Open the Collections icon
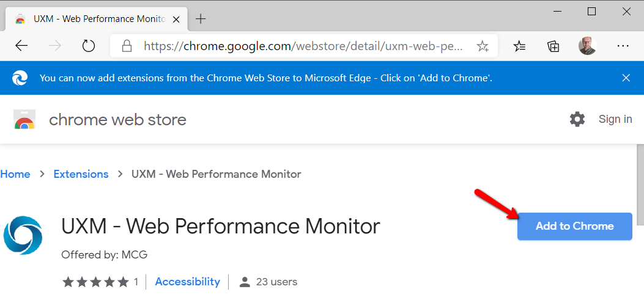The image size is (644, 300). (x=553, y=46)
